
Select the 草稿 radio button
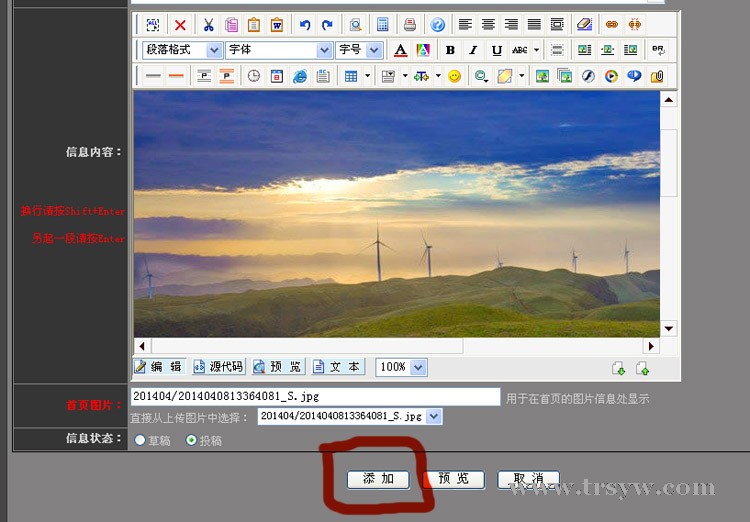click(140, 440)
